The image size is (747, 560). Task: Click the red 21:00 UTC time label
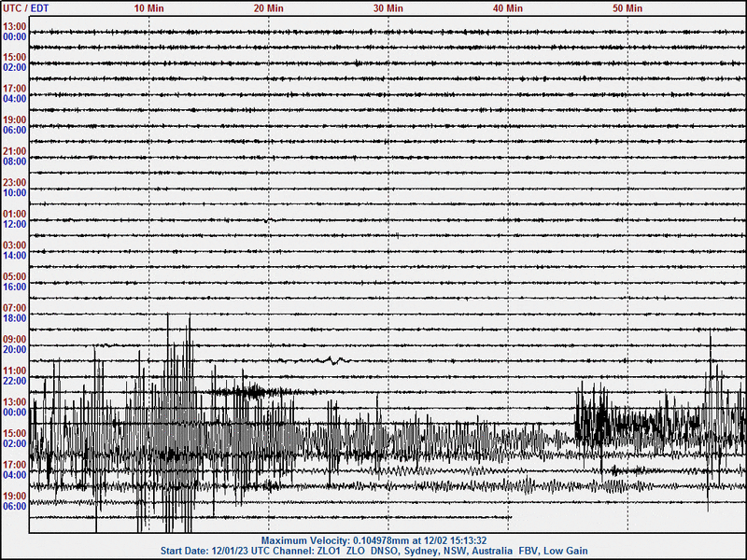click(15, 151)
